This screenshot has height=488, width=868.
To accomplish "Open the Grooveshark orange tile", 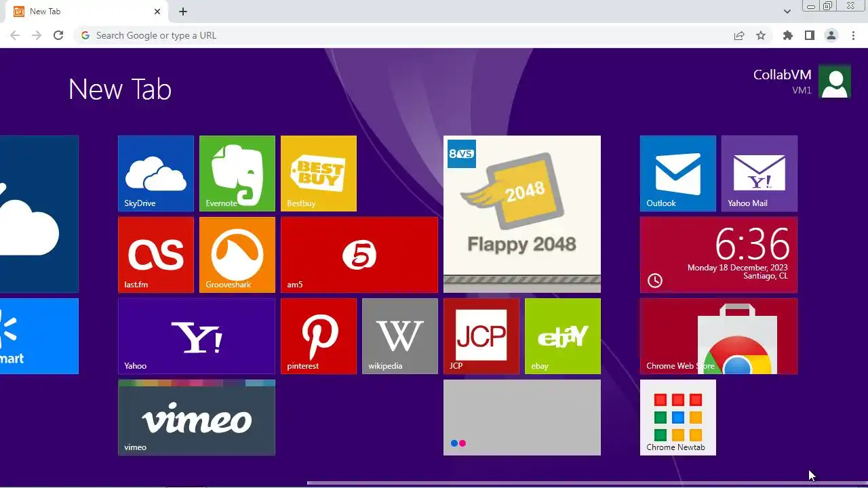I will (237, 255).
